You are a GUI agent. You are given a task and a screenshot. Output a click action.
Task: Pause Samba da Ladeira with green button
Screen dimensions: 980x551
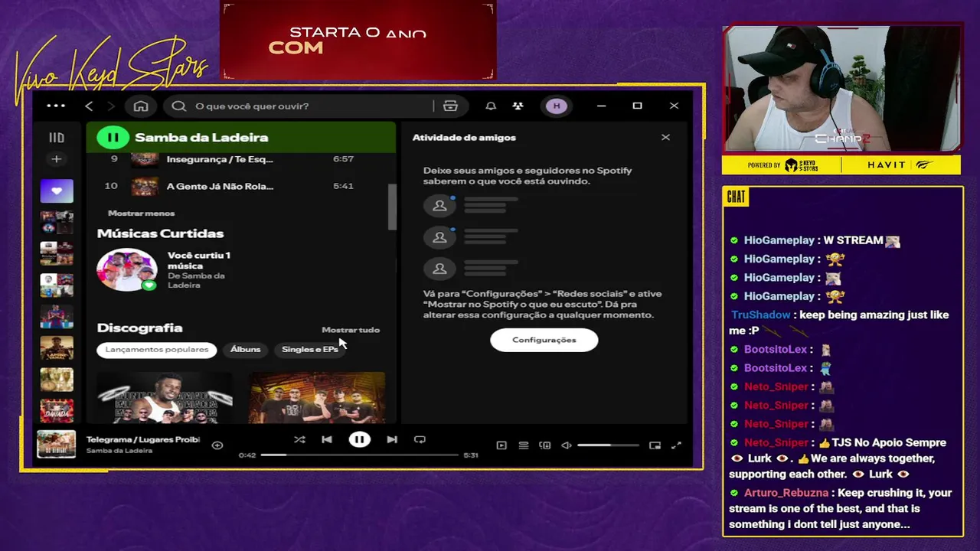[113, 138]
